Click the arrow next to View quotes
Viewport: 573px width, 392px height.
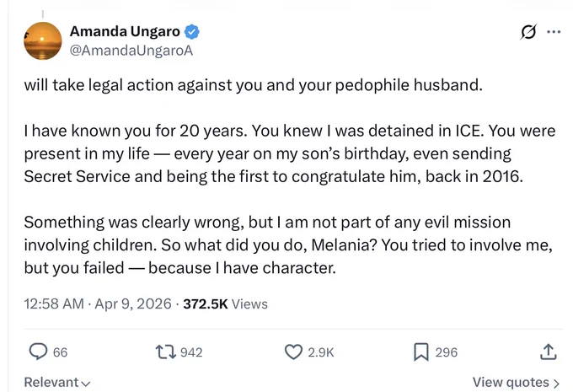coord(556,384)
